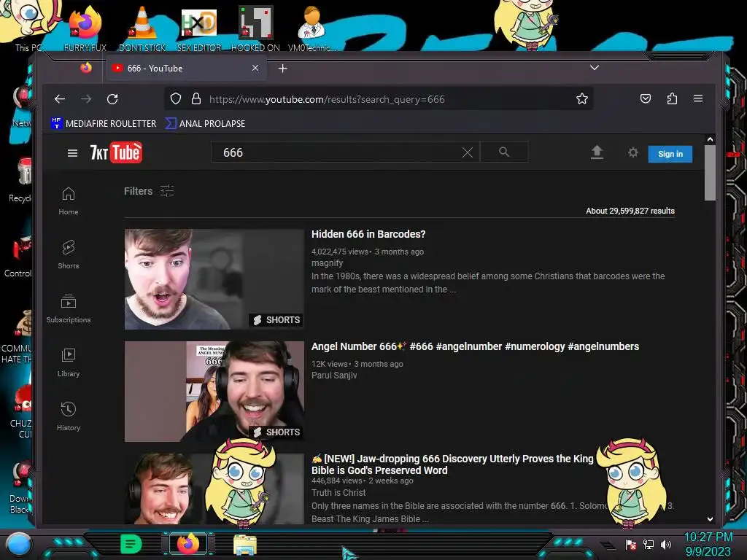
Task: Go back with the browser back arrow
Action: pyautogui.click(x=60, y=99)
